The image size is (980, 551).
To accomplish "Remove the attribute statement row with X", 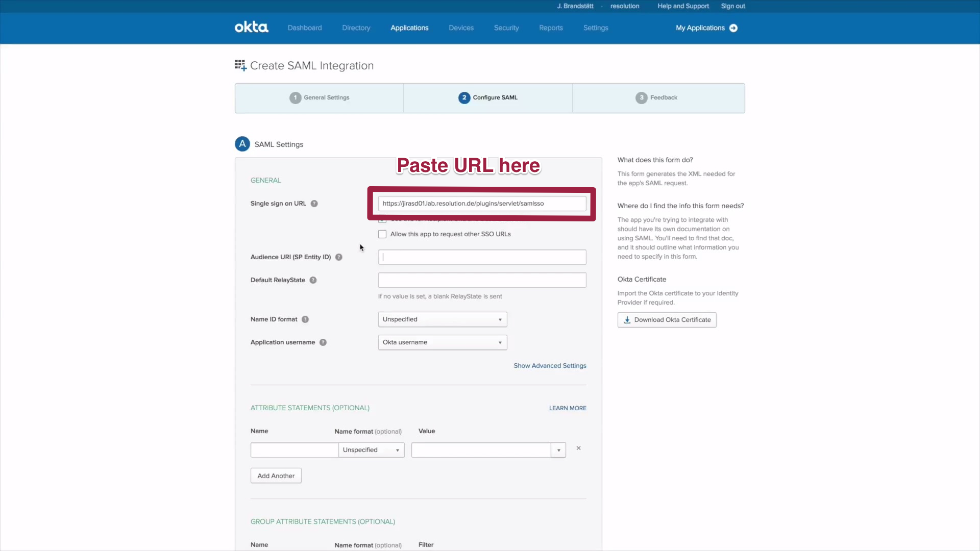I will click(x=579, y=448).
